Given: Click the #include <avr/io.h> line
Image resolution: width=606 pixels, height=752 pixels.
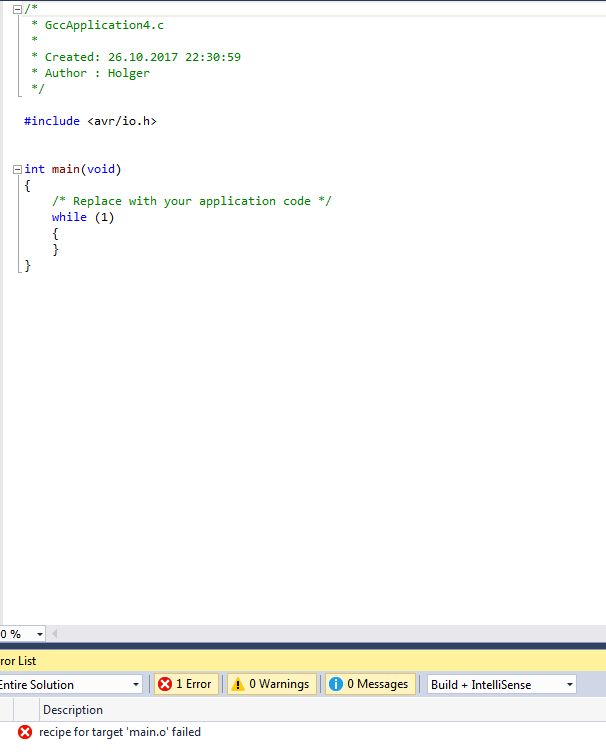Looking at the screenshot, I should tap(90, 121).
